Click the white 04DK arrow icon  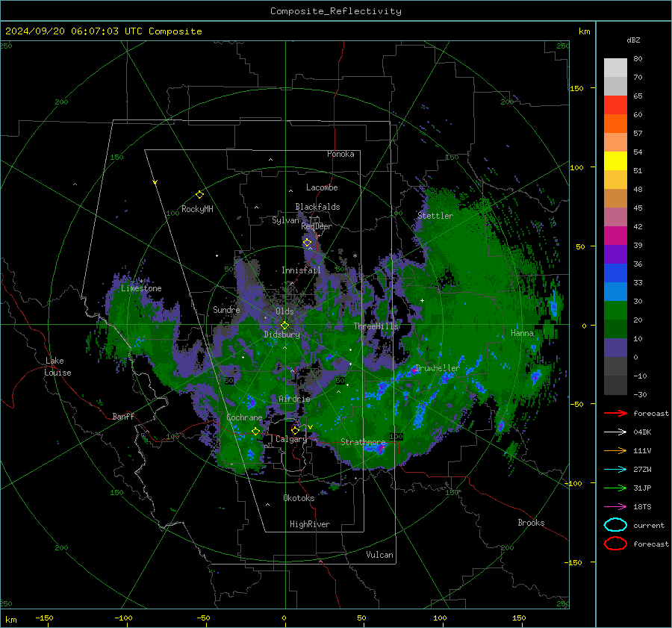point(615,432)
